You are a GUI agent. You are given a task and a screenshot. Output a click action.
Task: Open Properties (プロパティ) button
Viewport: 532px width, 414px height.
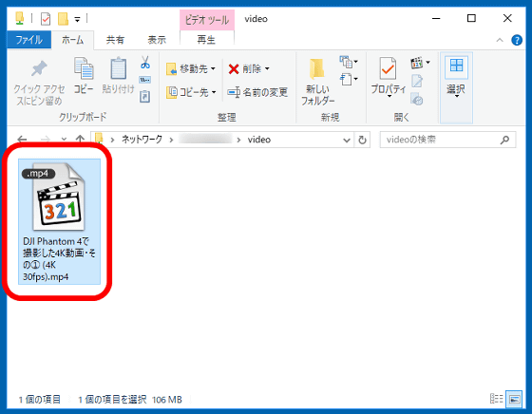point(389,77)
